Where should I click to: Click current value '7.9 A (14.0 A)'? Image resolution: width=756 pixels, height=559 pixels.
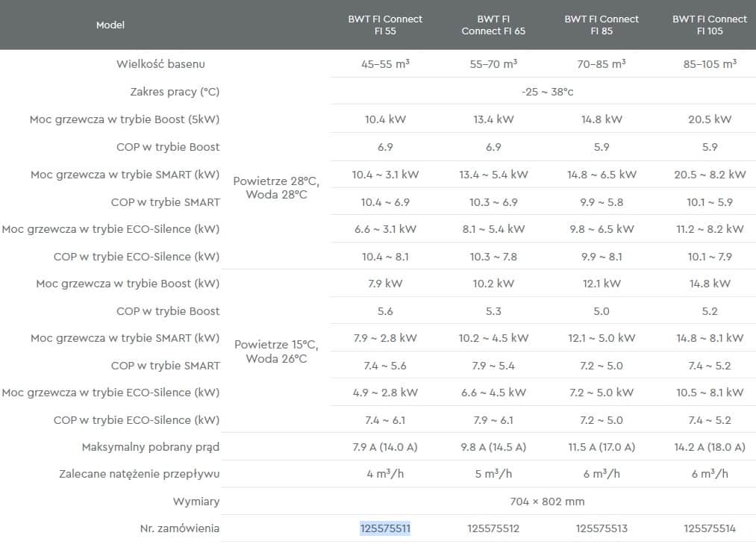click(x=385, y=447)
